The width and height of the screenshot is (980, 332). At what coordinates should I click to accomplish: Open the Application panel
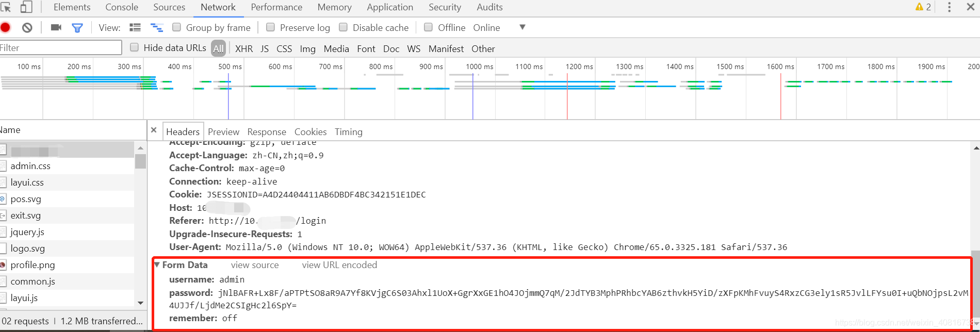pyautogui.click(x=390, y=7)
